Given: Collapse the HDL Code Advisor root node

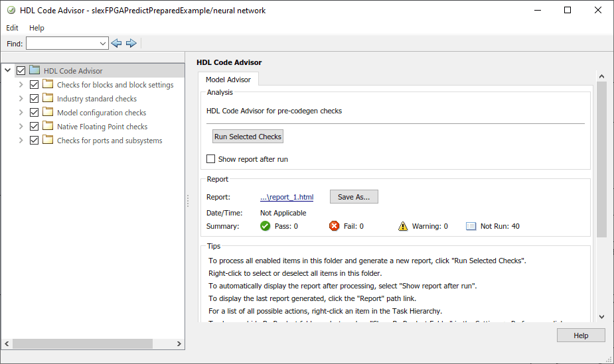Looking at the screenshot, I should pos(7,70).
